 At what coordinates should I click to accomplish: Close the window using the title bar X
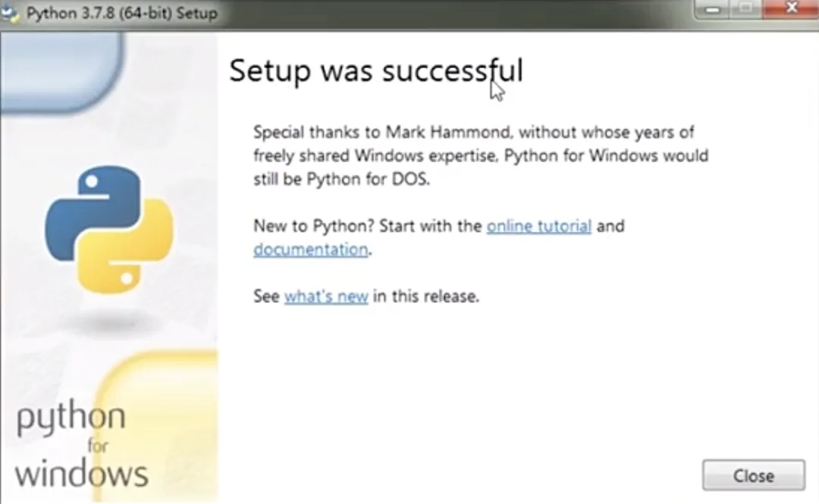coord(792,11)
